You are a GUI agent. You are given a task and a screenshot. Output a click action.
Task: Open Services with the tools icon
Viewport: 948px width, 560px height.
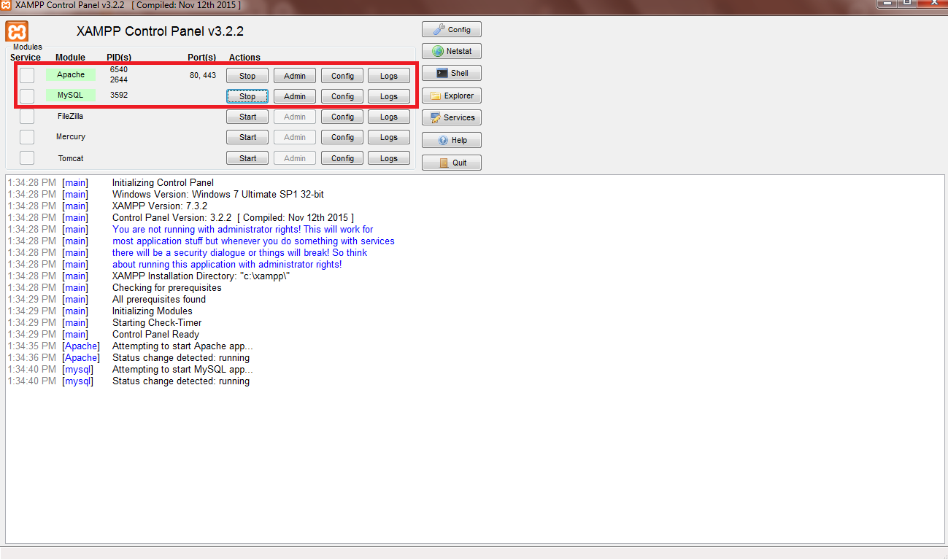(x=452, y=117)
